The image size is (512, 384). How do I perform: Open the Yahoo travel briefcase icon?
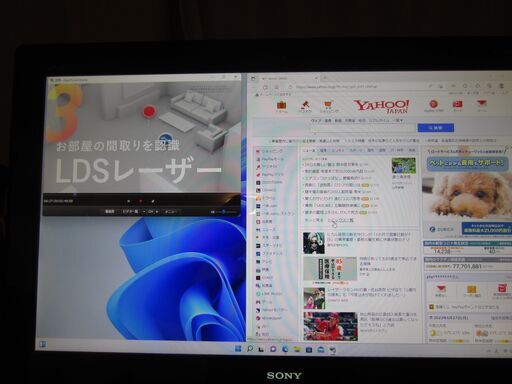click(281, 105)
